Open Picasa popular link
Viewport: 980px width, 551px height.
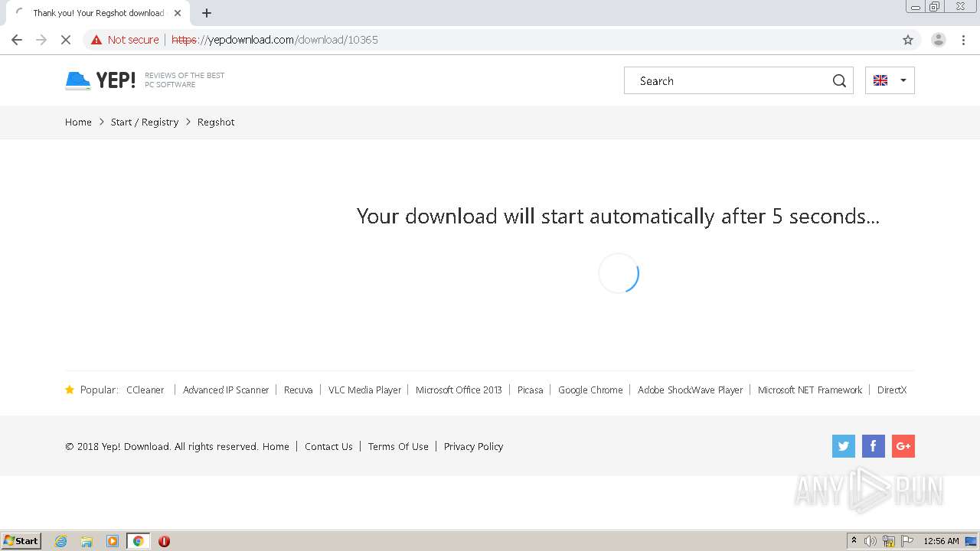531,390
